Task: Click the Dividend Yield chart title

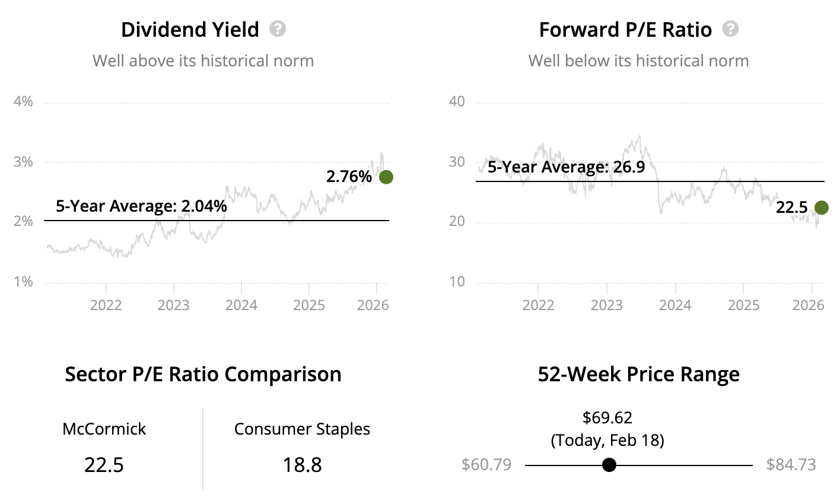Action: pos(190,30)
